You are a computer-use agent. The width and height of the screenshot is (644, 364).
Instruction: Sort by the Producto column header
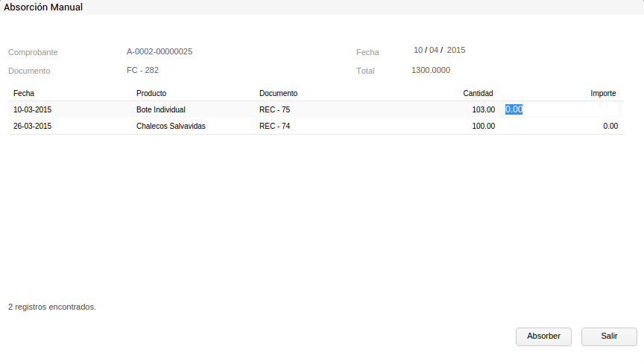151,93
